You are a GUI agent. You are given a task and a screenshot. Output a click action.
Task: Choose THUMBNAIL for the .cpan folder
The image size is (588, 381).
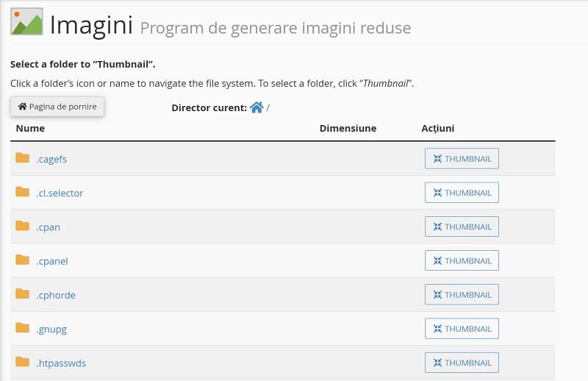462,227
